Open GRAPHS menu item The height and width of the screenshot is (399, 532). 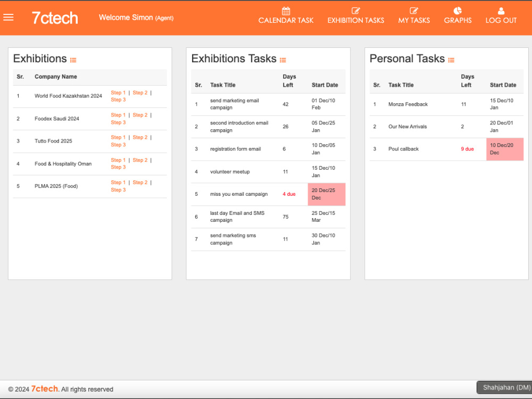pos(458,20)
